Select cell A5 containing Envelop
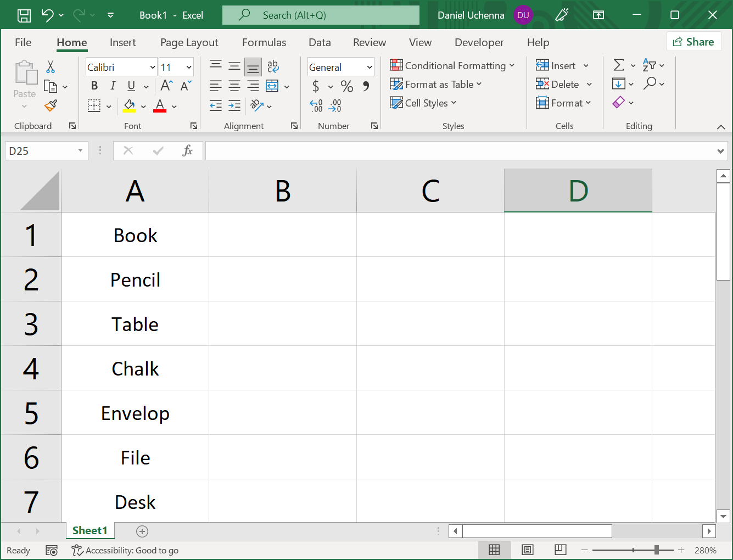This screenshot has height=560, width=733. tap(135, 413)
